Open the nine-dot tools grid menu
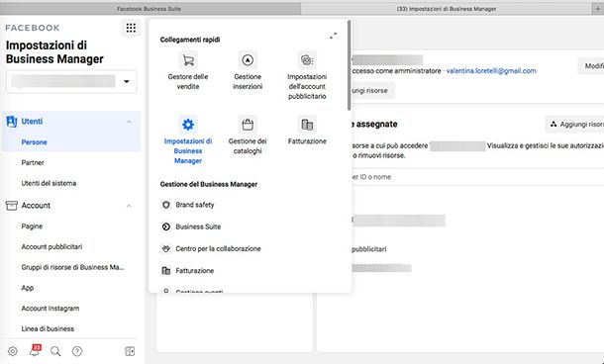The image size is (604, 364). click(x=131, y=28)
